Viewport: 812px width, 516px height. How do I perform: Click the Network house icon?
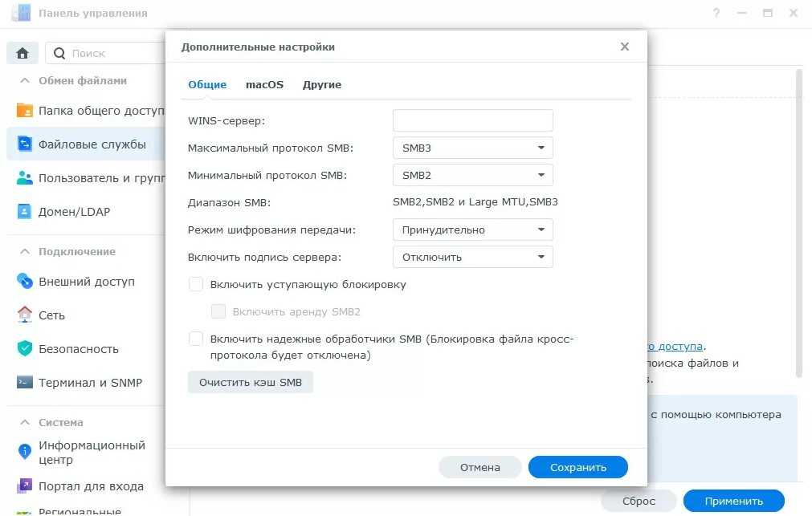(x=25, y=315)
